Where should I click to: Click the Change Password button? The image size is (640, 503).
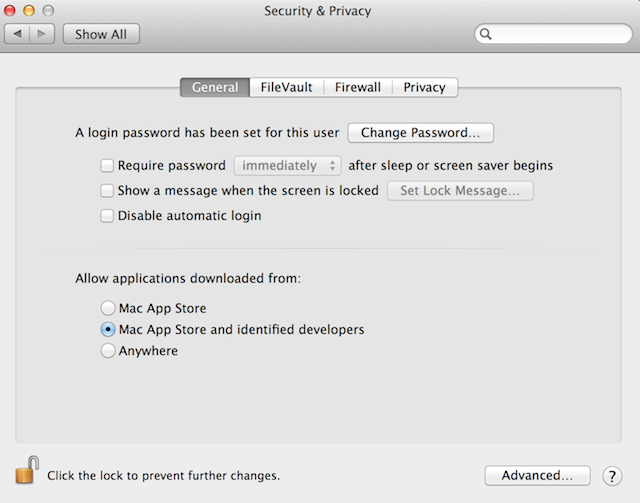point(420,132)
